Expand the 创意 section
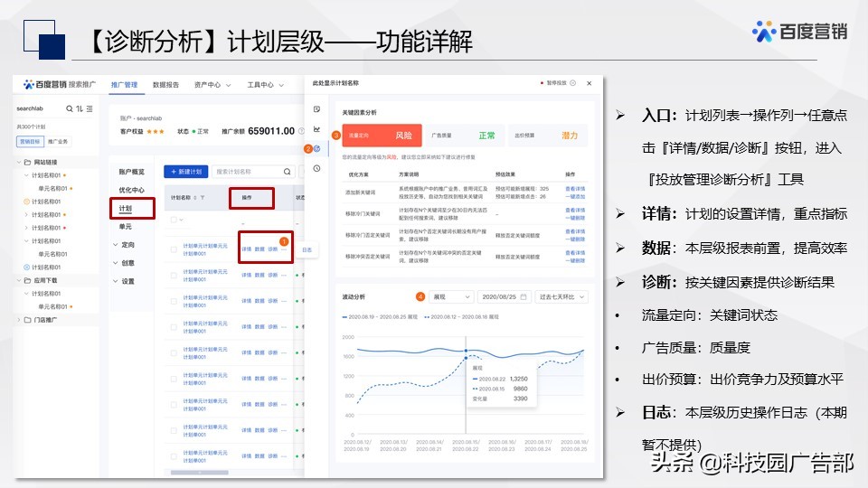 click(x=124, y=263)
